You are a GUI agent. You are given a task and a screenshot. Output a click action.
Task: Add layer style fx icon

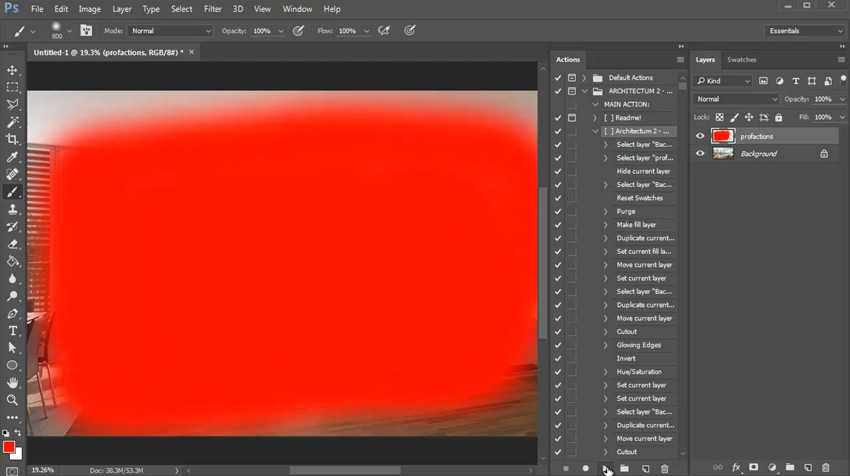[736, 467]
